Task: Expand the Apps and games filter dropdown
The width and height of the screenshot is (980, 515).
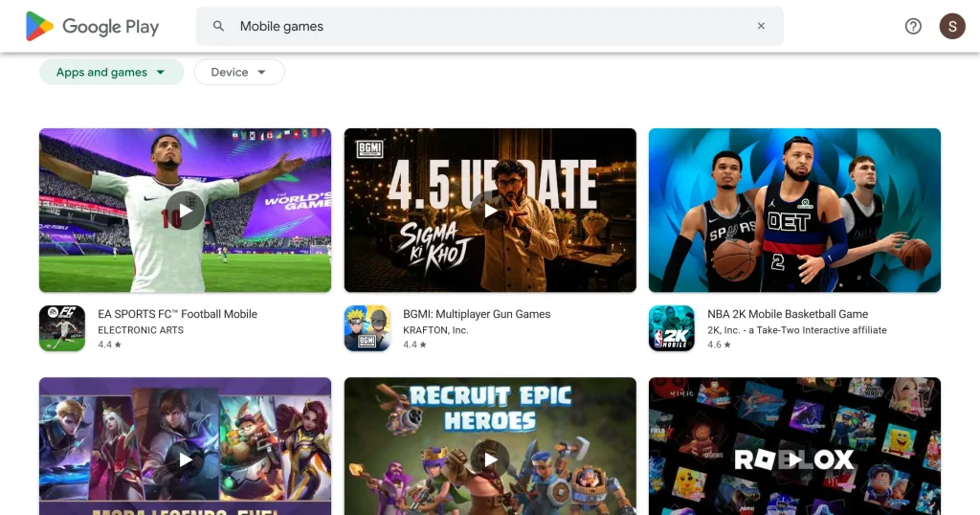Action: click(x=111, y=72)
